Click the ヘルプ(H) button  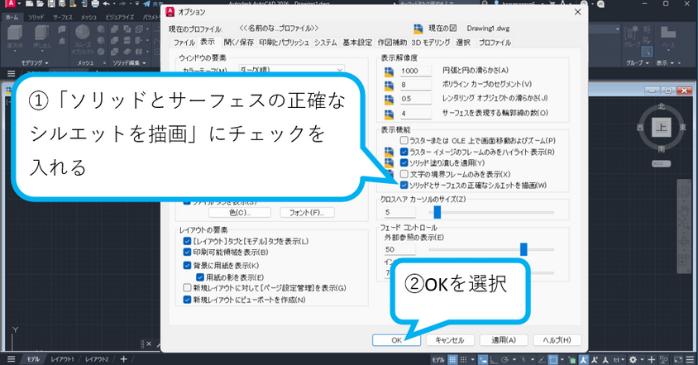point(557,340)
